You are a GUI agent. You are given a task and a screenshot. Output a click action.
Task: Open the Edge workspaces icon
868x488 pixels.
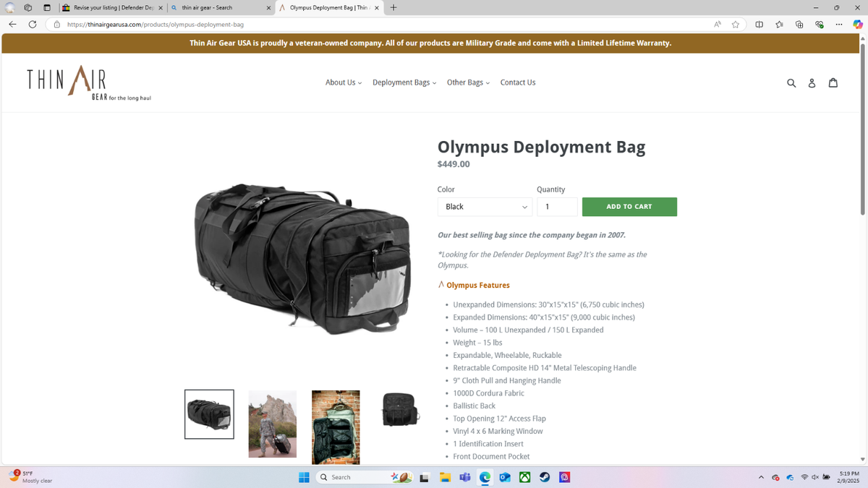pos(28,8)
